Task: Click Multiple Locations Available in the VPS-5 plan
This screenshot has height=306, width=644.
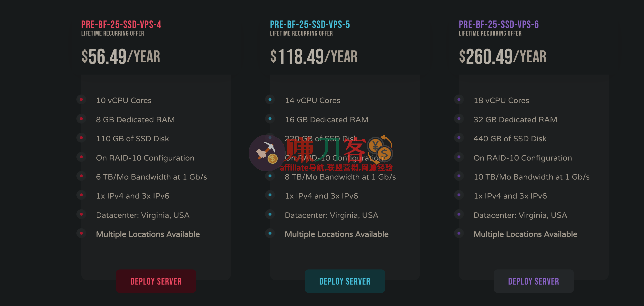Action: (336, 234)
